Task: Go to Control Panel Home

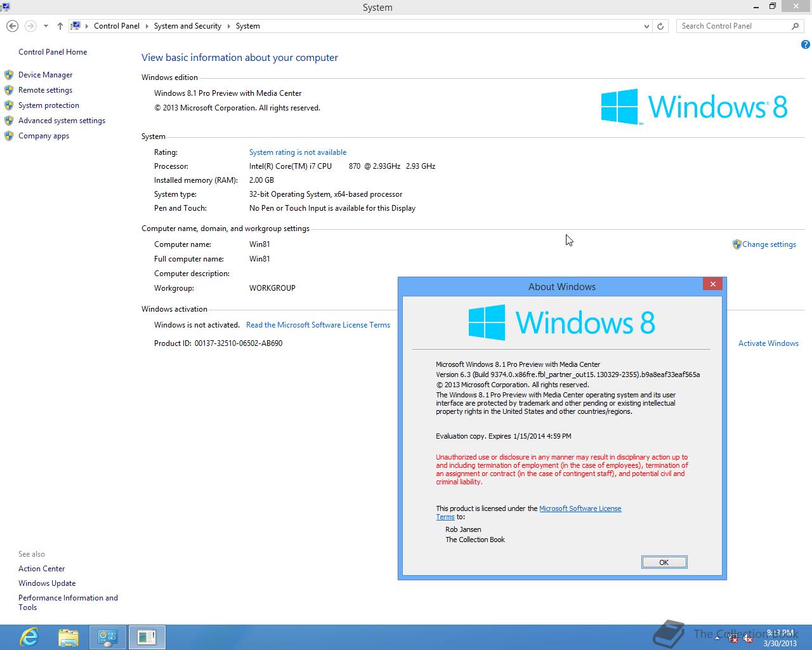Action: pyautogui.click(x=53, y=52)
